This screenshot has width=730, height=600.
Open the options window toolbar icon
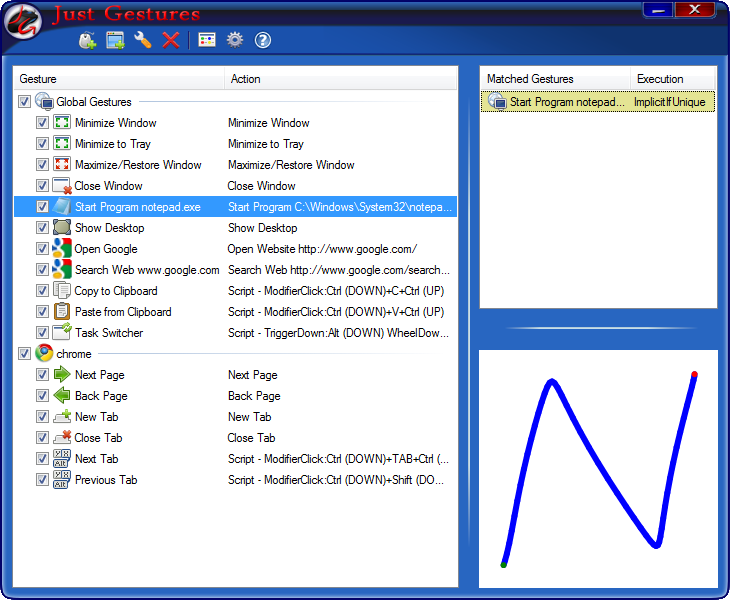coord(207,40)
